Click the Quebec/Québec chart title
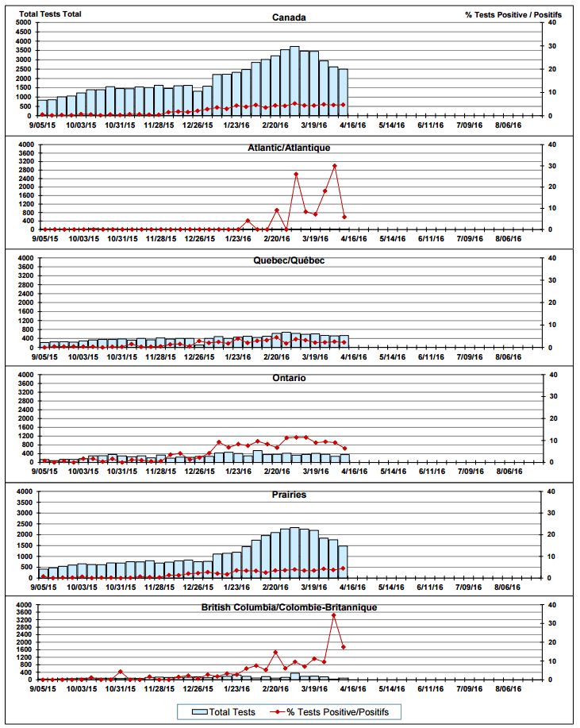This screenshot has height=728, width=580. point(289,261)
